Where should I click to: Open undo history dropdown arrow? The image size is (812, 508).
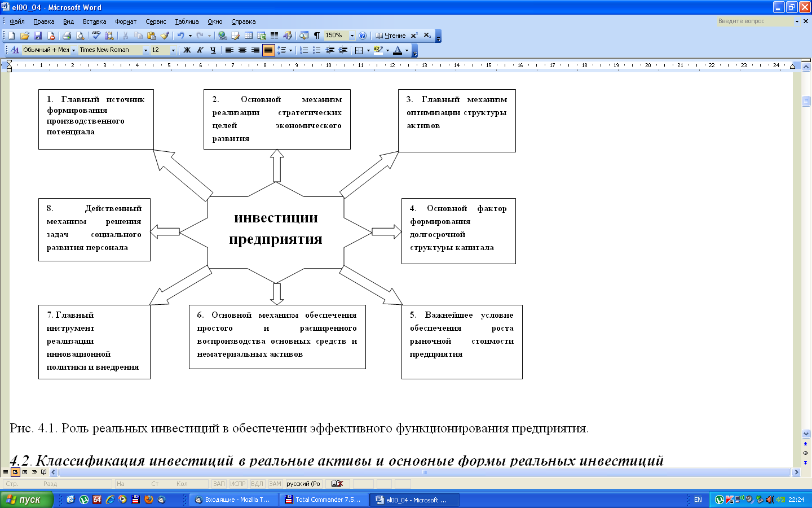[x=190, y=36]
